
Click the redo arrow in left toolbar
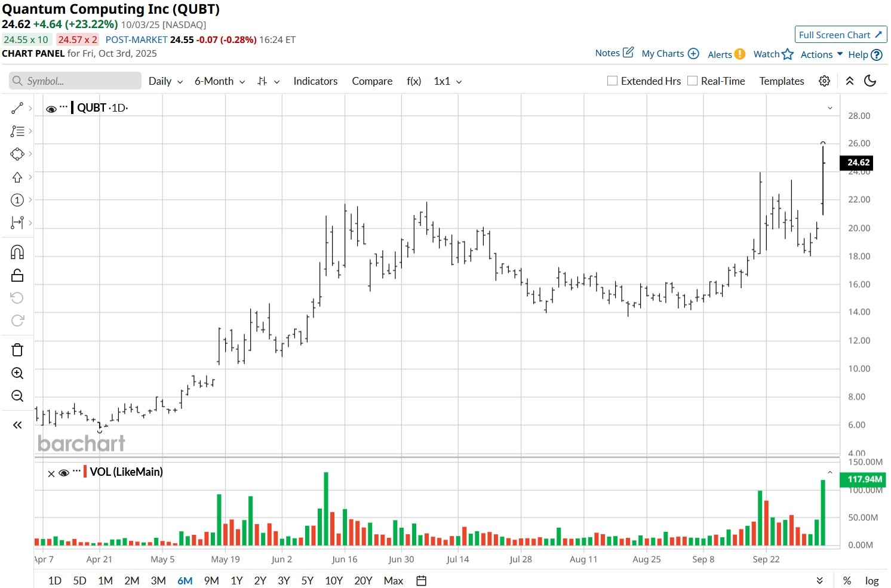pos(17,321)
